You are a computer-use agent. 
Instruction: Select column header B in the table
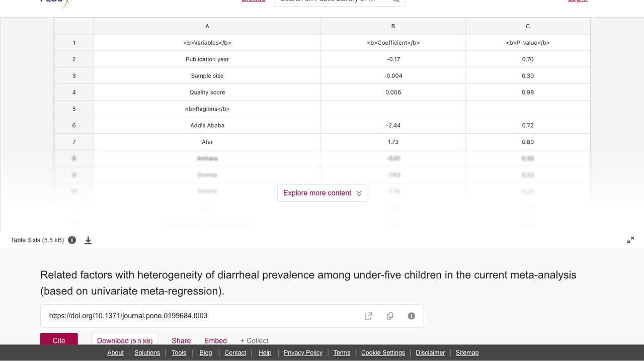[x=393, y=26]
